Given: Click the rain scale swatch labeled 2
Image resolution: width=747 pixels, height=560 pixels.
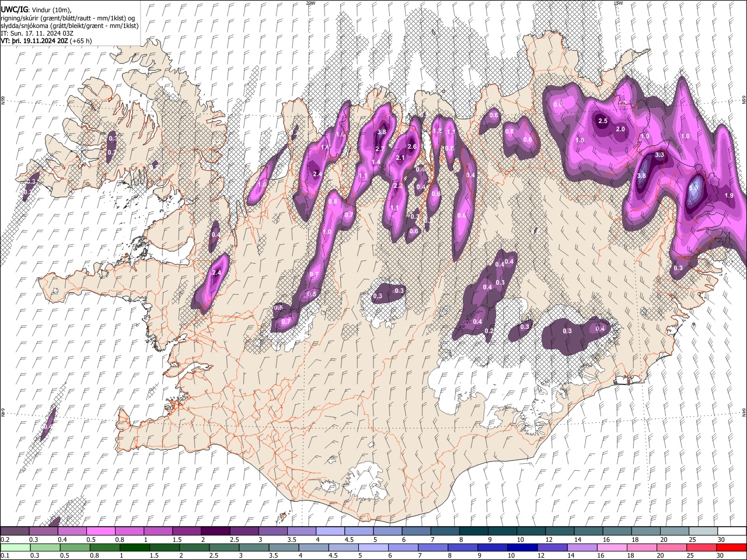Looking at the screenshot, I should pyautogui.click(x=194, y=547).
